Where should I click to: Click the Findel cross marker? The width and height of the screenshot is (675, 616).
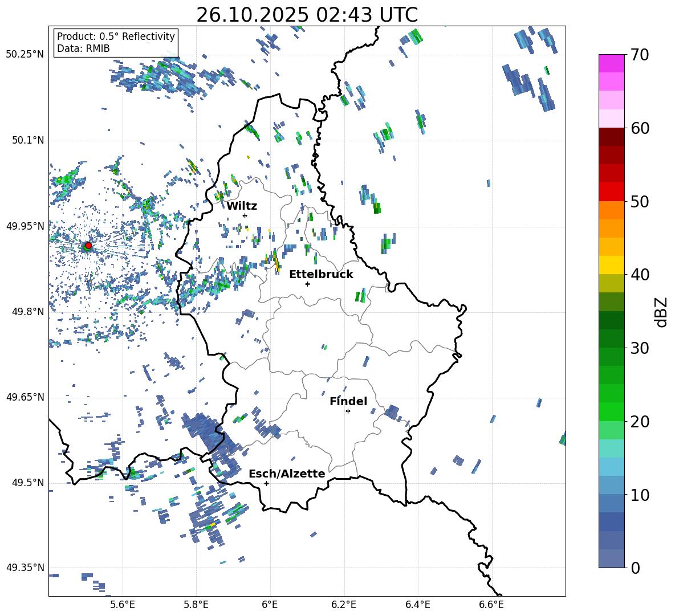[348, 411]
